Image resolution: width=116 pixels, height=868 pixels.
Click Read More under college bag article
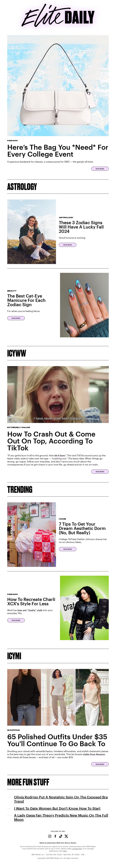coord(100,169)
